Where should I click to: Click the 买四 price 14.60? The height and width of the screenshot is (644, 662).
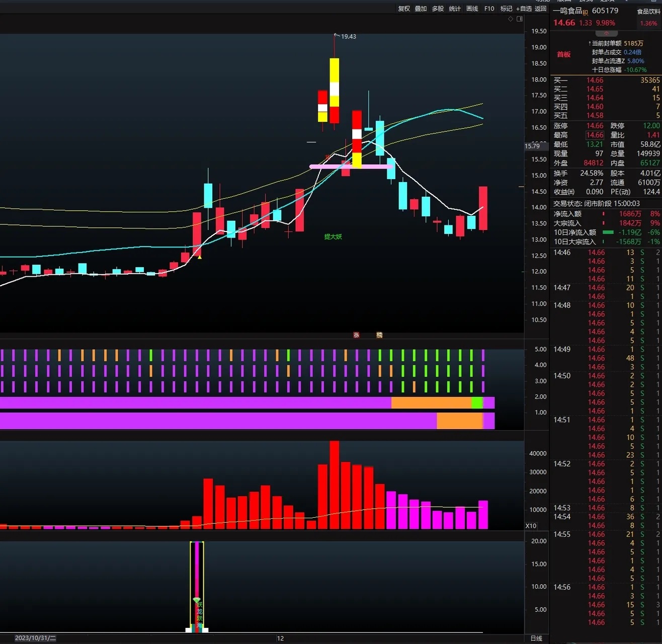[x=595, y=107]
